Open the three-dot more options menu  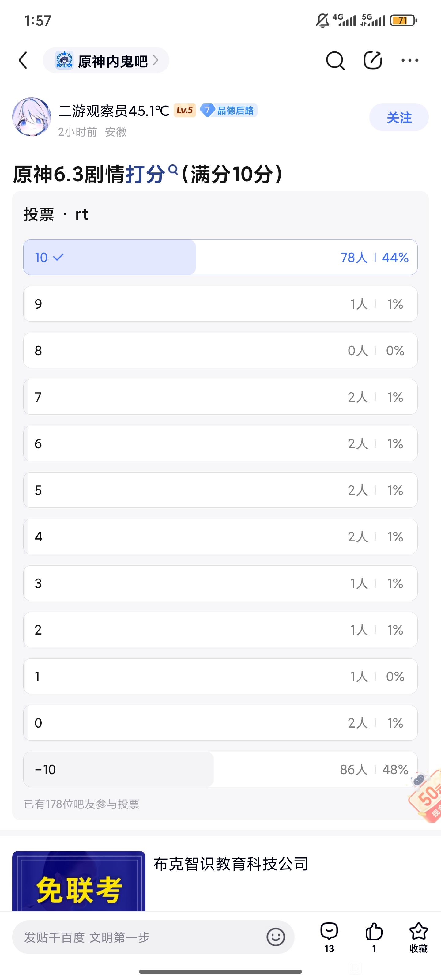(x=410, y=61)
